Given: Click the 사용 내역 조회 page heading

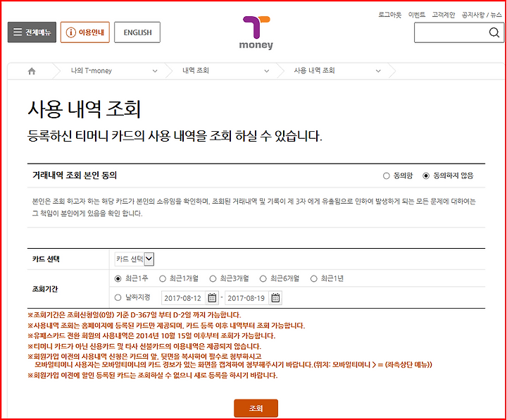Looking at the screenshot, I should (84, 109).
